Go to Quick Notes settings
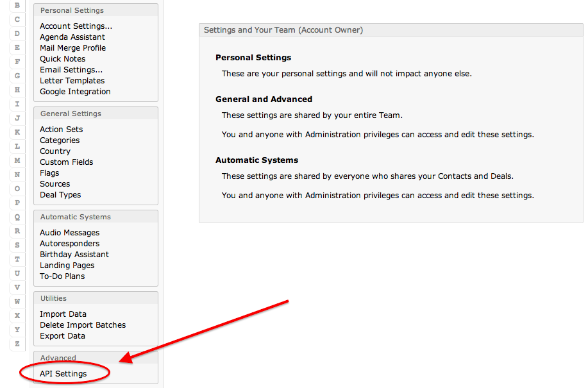Viewport: 588px width, 388px height. 63,59
